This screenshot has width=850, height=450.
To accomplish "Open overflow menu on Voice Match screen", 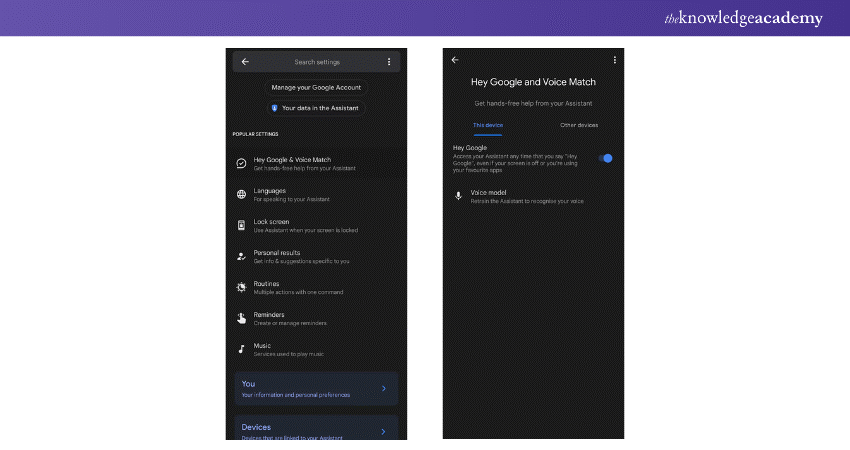I will coord(614,60).
